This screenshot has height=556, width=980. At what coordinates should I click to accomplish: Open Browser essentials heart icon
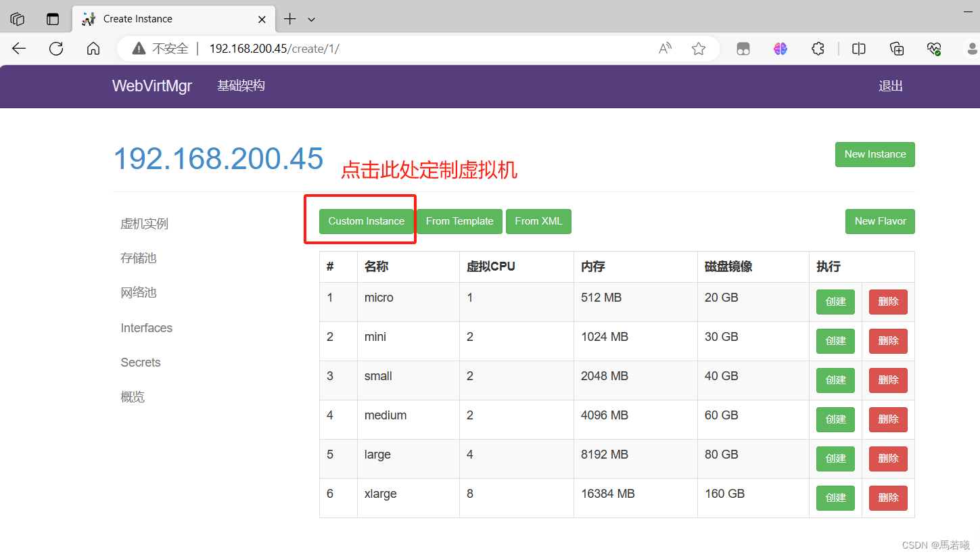[934, 49]
